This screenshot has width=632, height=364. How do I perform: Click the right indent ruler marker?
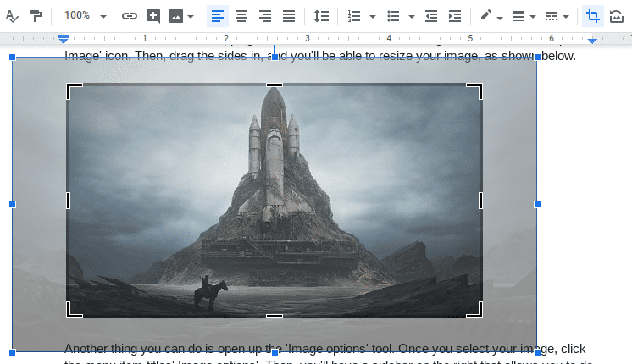coord(591,41)
